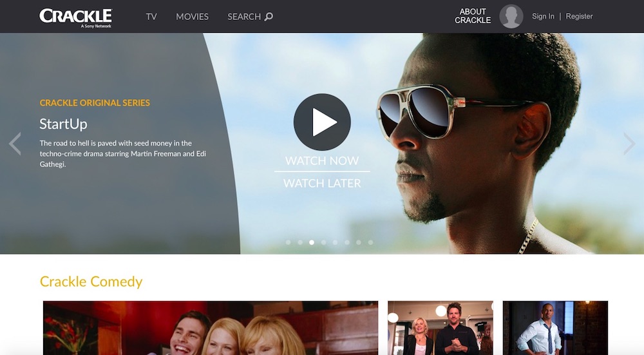Image resolution: width=644 pixels, height=355 pixels.
Task: Open the large Crackle Comedy thumbnail
Action: coord(211,328)
